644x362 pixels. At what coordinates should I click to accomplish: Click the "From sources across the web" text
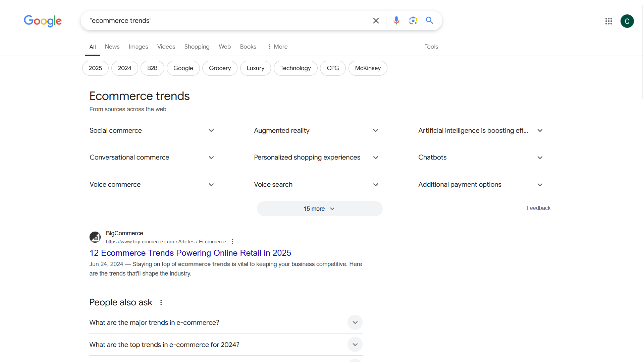tap(128, 109)
